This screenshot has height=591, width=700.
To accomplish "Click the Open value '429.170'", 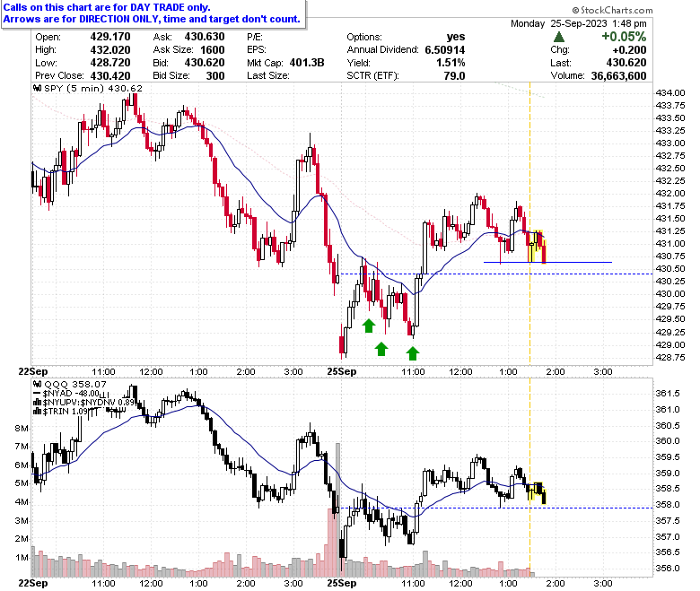I will 110,37.
